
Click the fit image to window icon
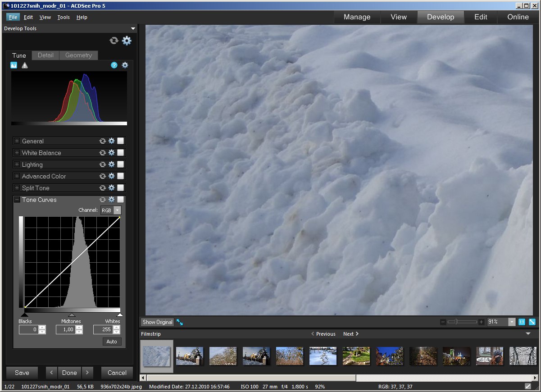pyautogui.click(x=532, y=322)
